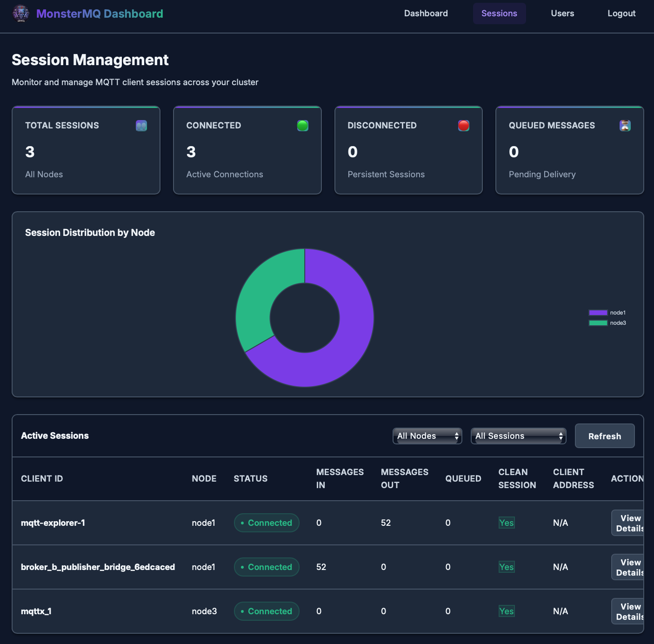The image size is (654, 644).
Task: Click N/A address for broker_b_publisher_bridge_6edcaced
Action: point(561,567)
